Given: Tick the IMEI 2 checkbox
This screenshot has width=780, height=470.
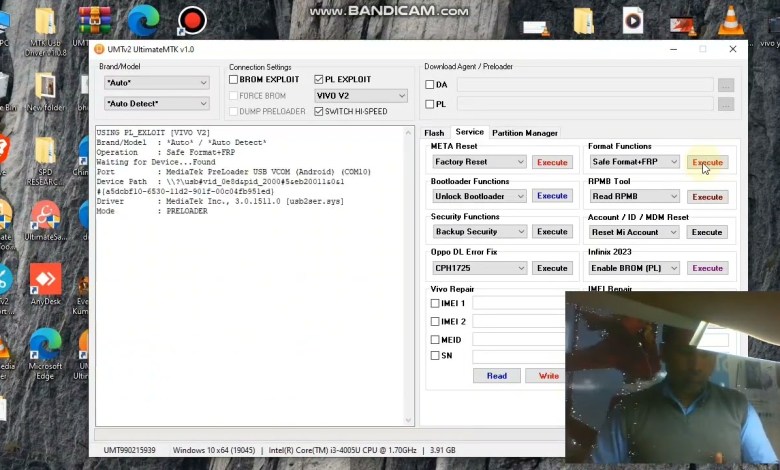Looking at the screenshot, I should 435,322.
